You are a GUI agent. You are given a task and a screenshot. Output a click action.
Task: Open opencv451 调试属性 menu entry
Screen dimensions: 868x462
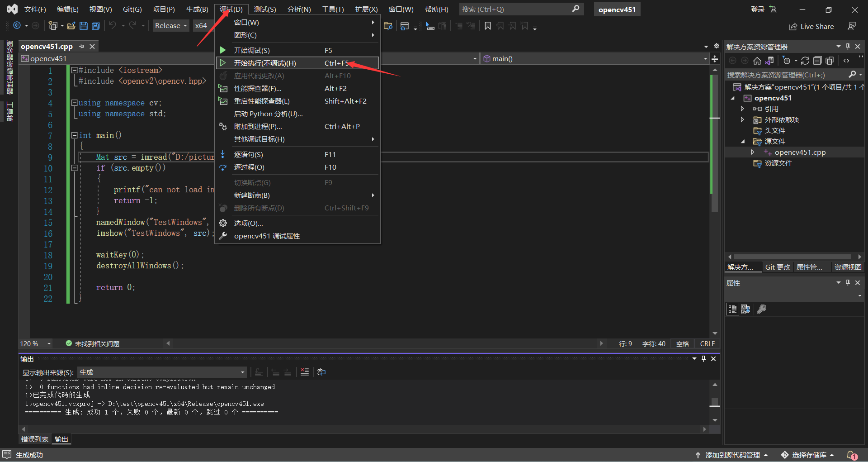pos(297,236)
